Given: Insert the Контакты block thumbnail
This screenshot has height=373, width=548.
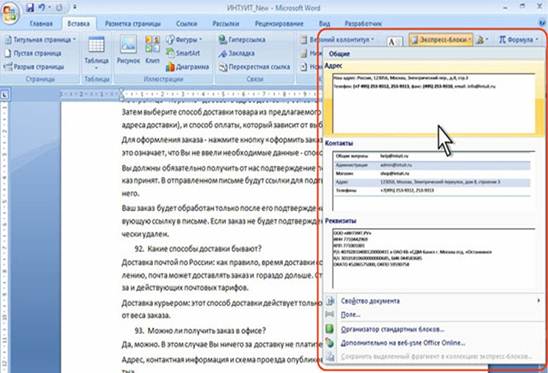Looking at the screenshot, I should click(434, 180).
